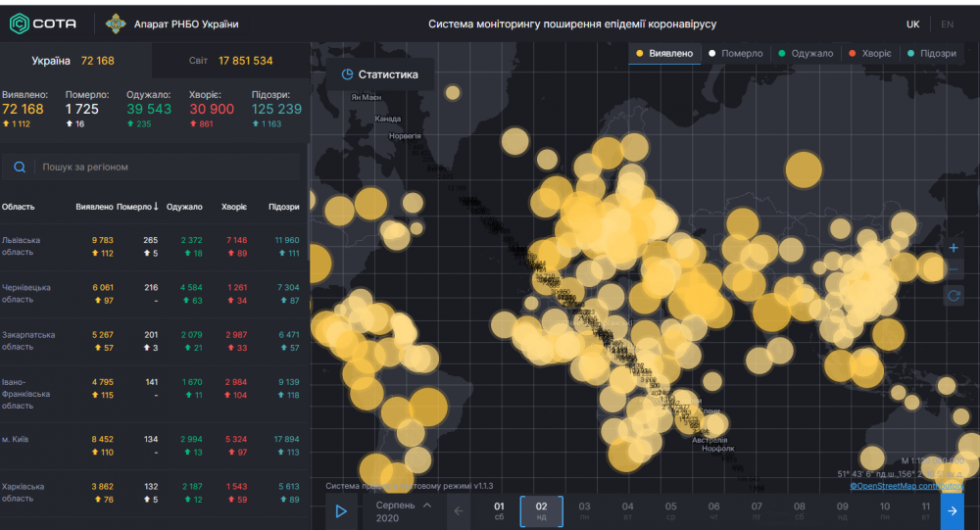Select date 05 on the timeline
This screenshot has width=980, height=530.
pos(670,510)
